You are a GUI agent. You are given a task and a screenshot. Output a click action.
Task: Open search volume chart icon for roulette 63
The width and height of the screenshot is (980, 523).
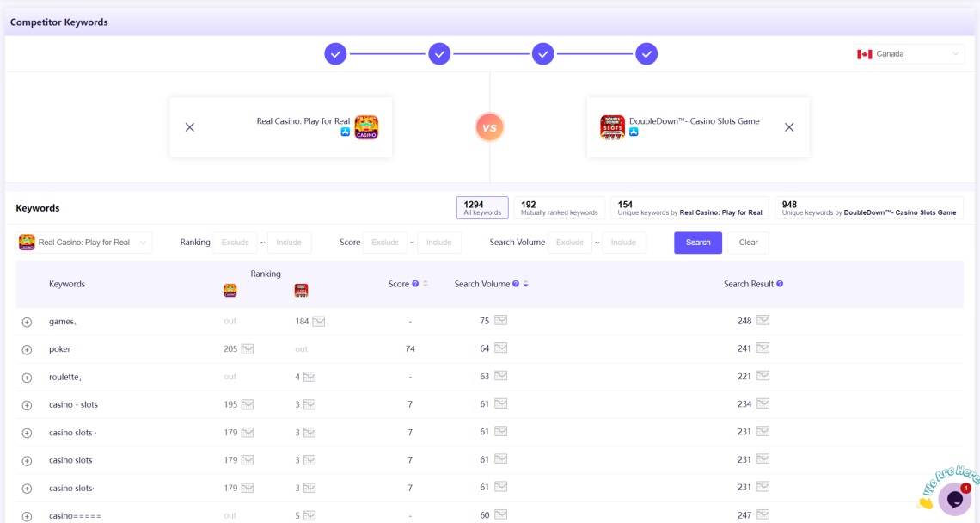[500, 376]
